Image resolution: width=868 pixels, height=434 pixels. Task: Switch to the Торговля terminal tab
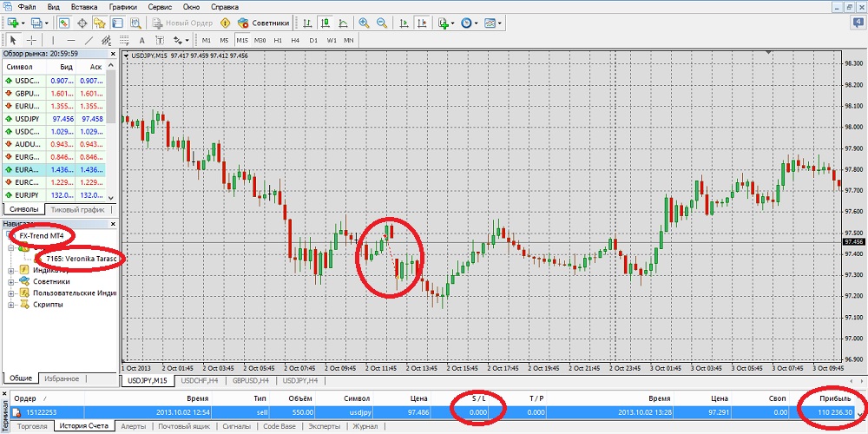pyautogui.click(x=32, y=426)
